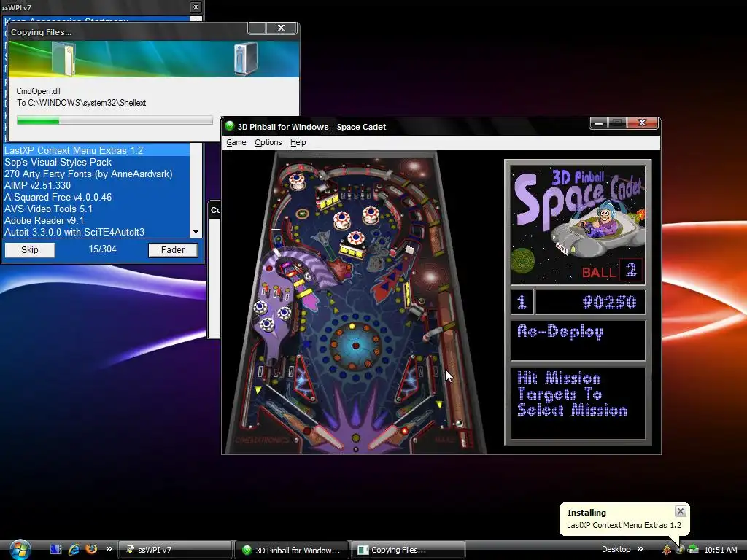
Task: Open the Game menu in Pinball
Action: (x=236, y=142)
